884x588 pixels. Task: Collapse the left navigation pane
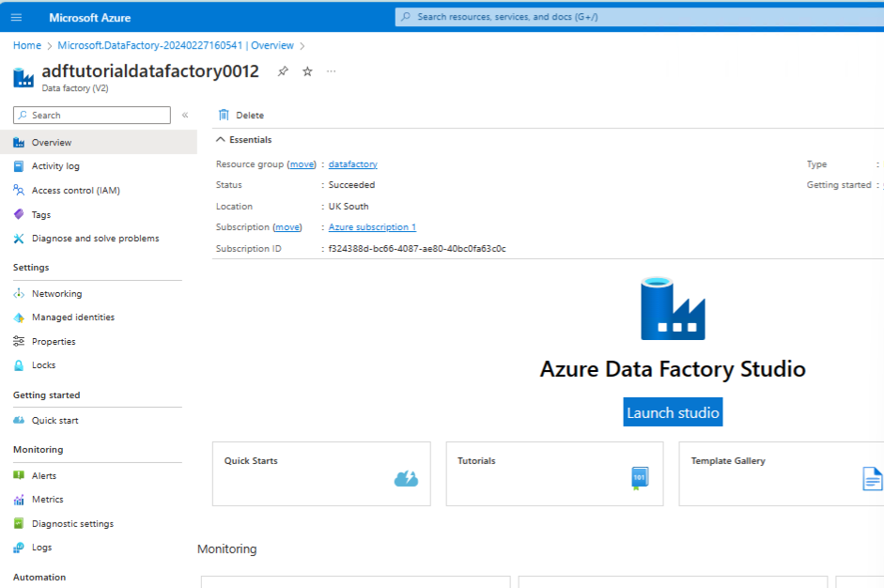click(185, 115)
